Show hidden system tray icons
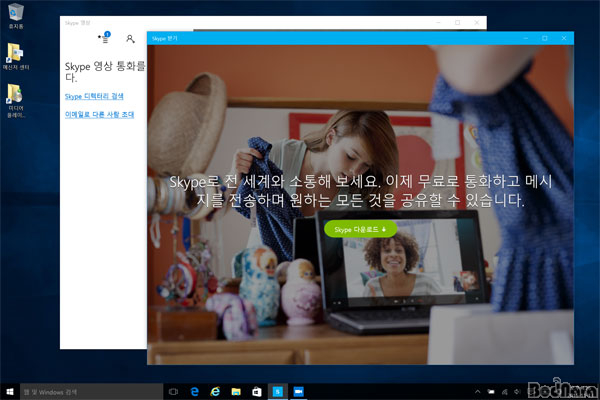 [x=478, y=392]
